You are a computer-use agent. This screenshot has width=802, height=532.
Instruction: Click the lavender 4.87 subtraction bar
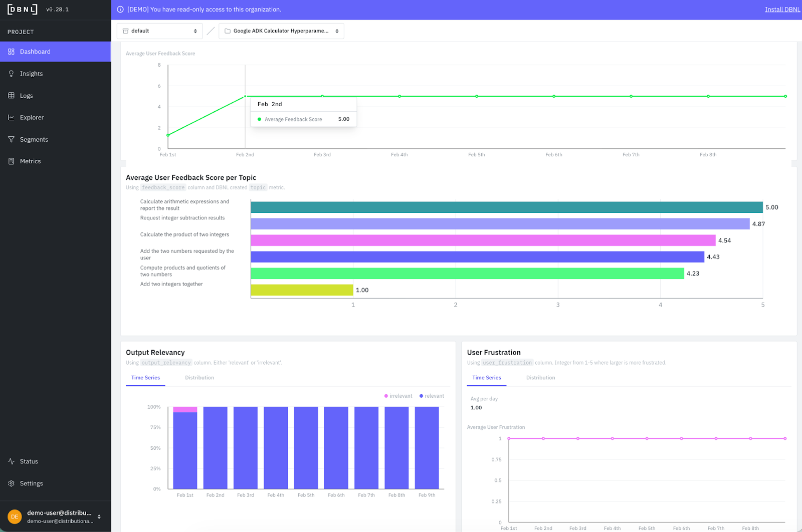(x=500, y=224)
